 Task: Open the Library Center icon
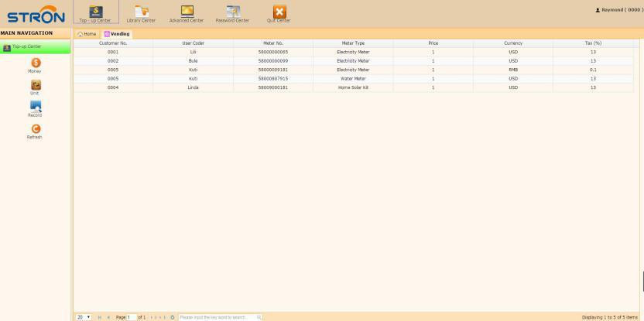point(141,13)
